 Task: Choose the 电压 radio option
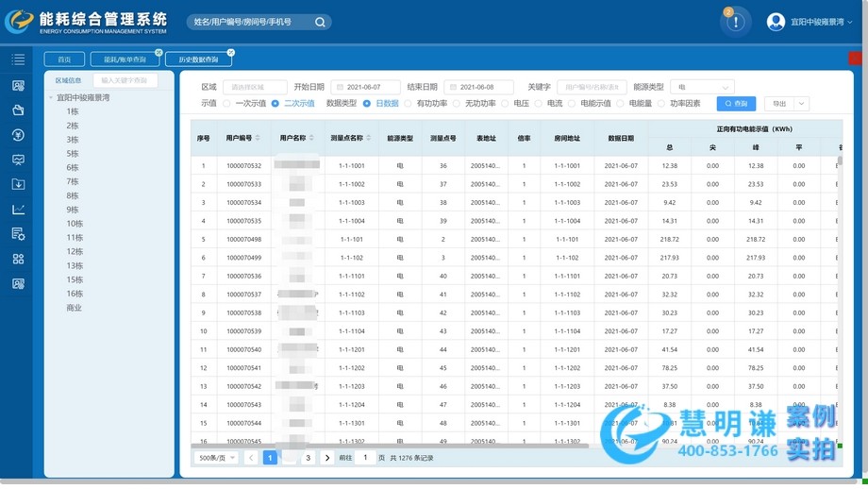click(x=506, y=104)
